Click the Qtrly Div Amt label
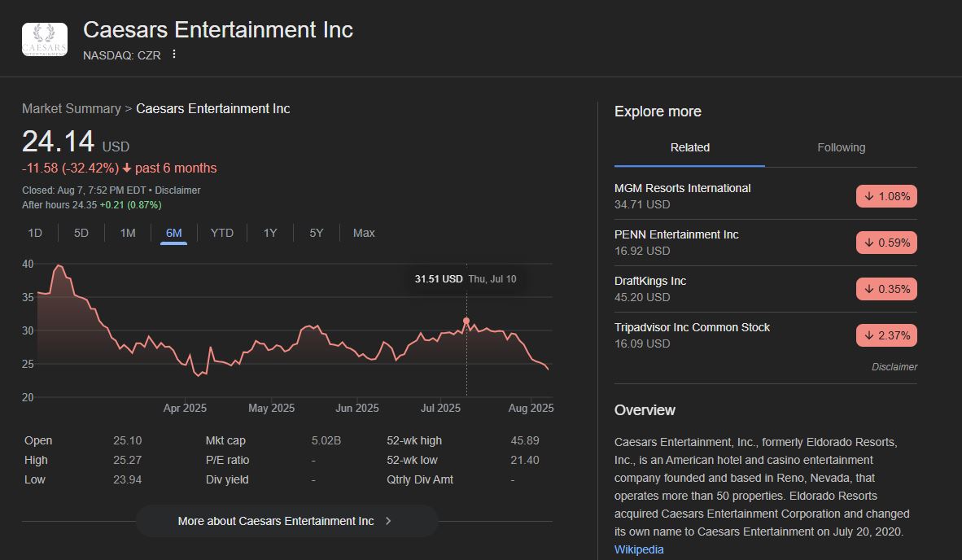 pos(420,479)
